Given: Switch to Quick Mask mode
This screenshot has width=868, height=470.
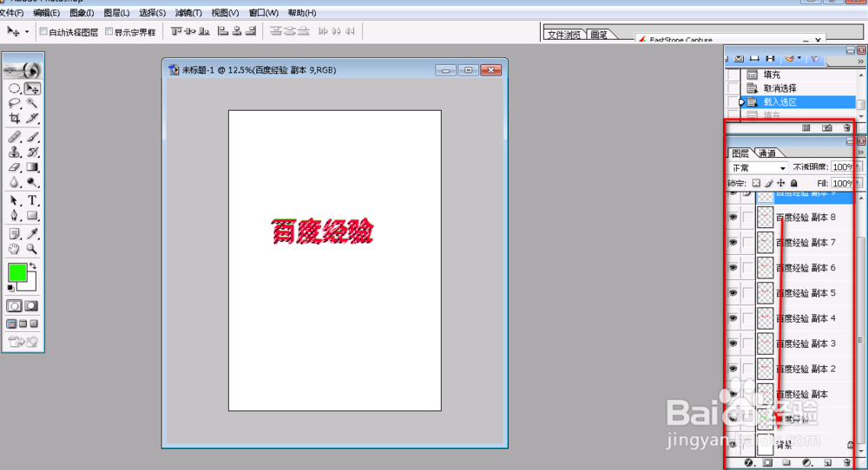Looking at the screenshot, I should [x=31, y=306].
